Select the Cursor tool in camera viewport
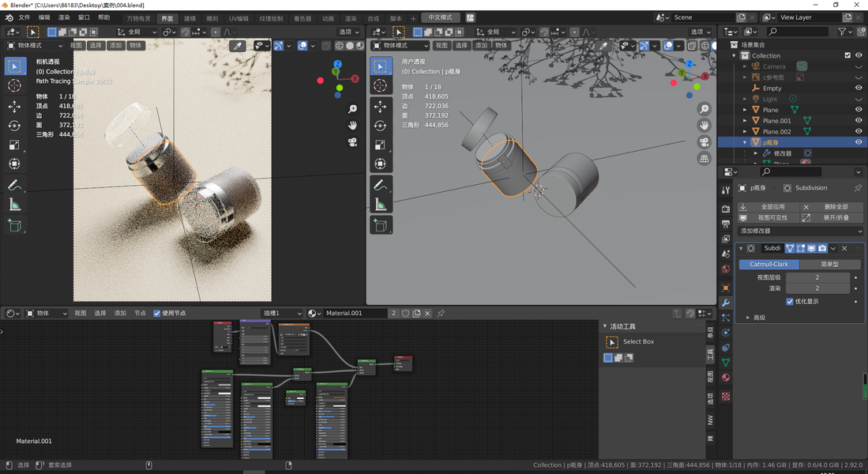 pyautogui.click(x=15, y=85)
